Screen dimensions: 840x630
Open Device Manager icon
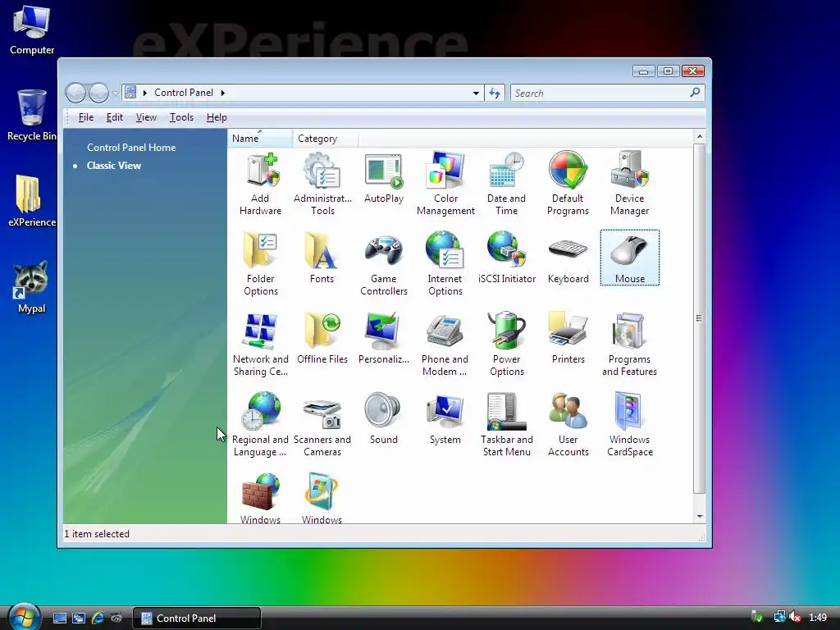pos(629,184)
